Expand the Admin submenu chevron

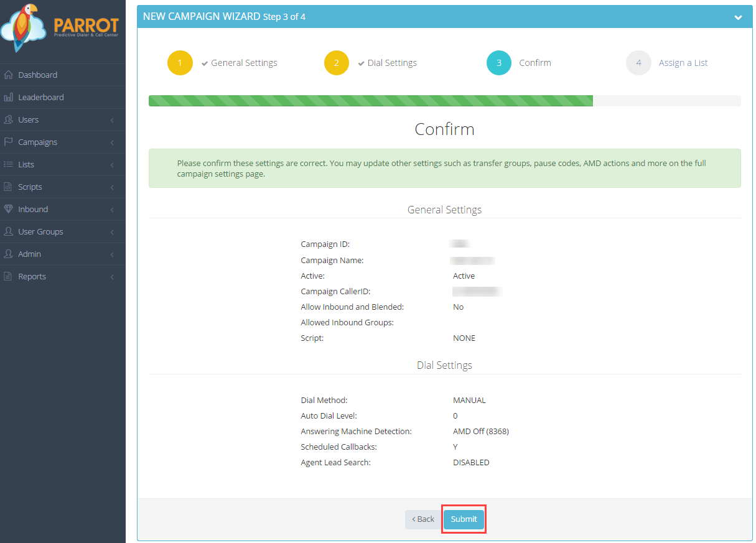pyautogui.click(x=112, y=254)
